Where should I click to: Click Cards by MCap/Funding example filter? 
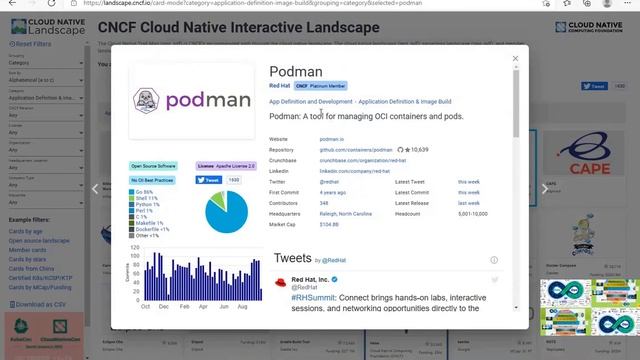(x=40, y=287)
